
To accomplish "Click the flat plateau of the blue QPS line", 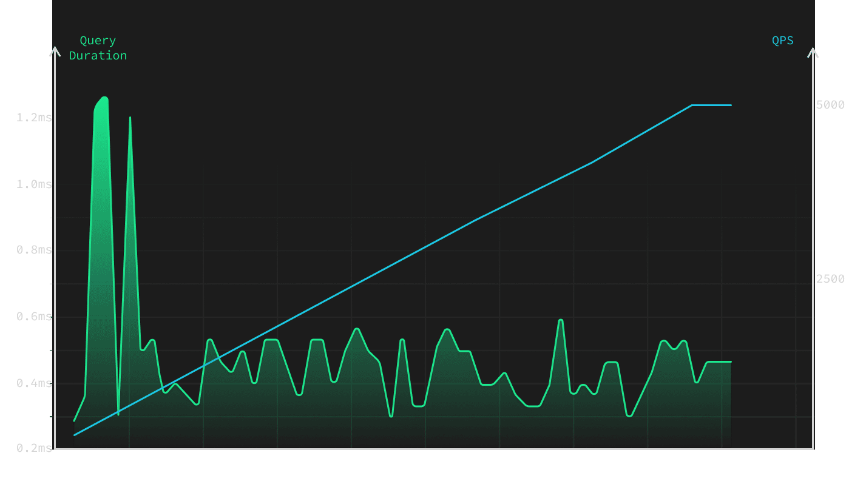I will (x=712, y=106).
